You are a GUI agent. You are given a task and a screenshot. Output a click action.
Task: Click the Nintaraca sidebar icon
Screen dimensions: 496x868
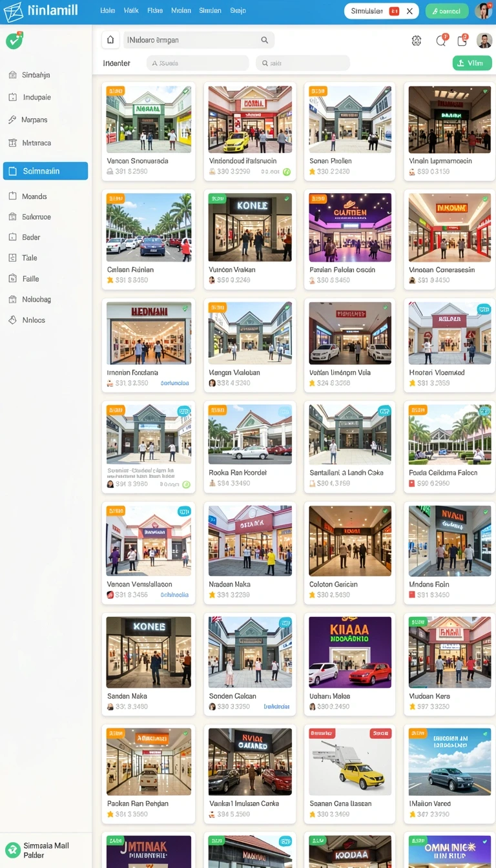[x=12, y=143]
